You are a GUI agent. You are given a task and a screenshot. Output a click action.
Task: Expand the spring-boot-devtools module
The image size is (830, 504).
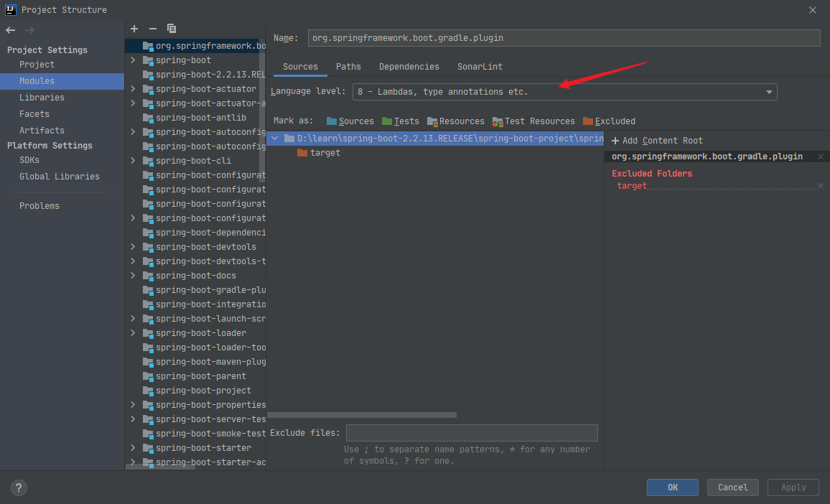[133, 247]
